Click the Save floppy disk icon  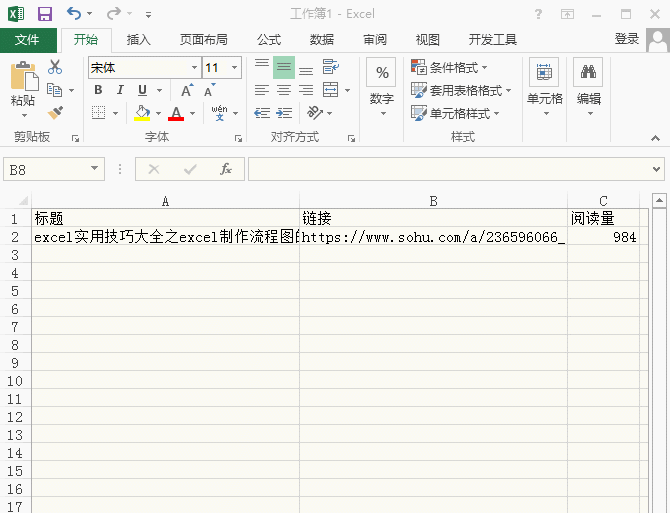(x=45, y=14)
